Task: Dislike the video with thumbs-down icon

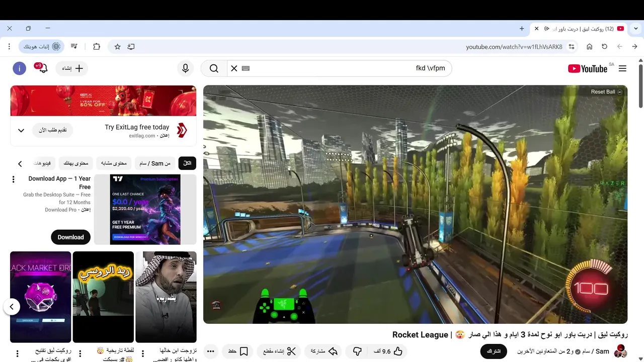Action: point(357,351)
